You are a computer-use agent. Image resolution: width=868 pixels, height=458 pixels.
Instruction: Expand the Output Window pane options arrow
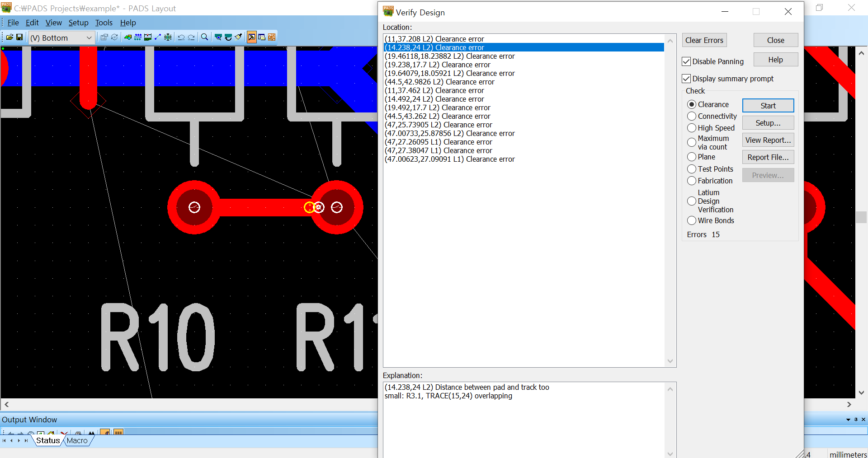coord(848,420)
